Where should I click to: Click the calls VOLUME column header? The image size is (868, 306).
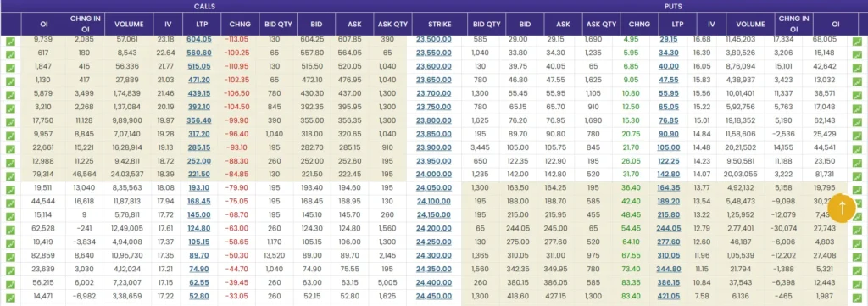pyautogui.click(x=129, y=25)
